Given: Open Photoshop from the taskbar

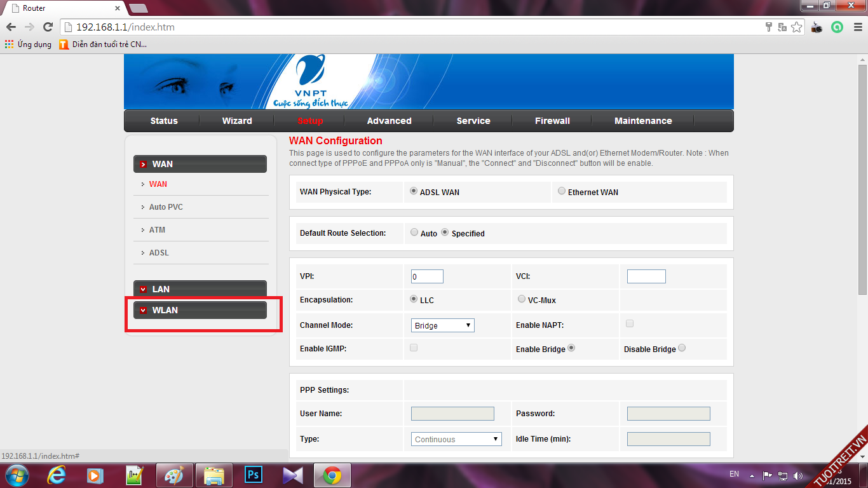Looking at the screenshot, I should (x=254, y=475).
